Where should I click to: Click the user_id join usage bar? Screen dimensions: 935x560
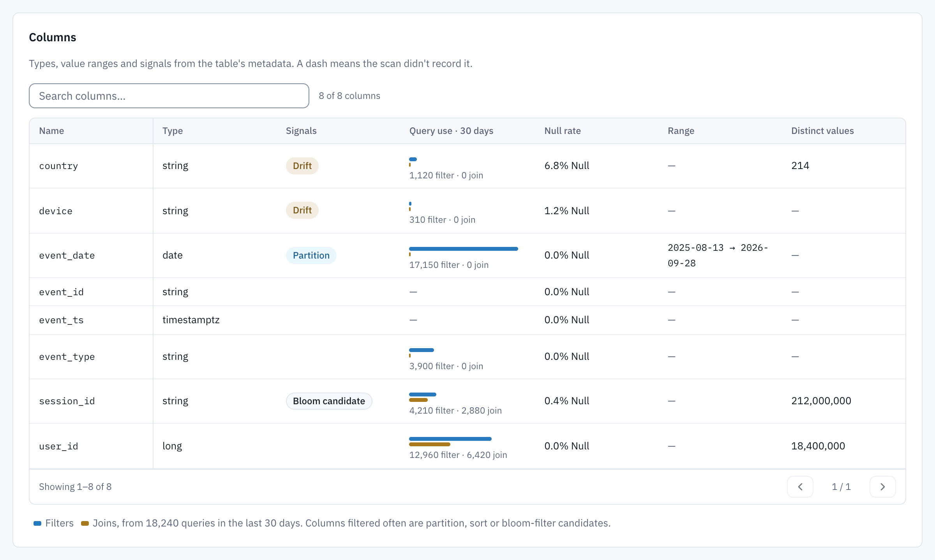[430, 444]
